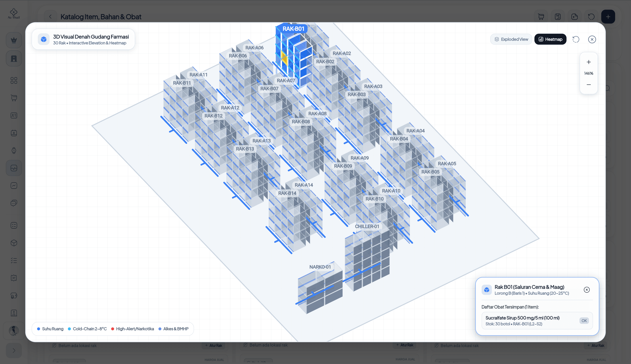
Task: Open the cart icon in left sidebar
Action: (x=14, y=98)
